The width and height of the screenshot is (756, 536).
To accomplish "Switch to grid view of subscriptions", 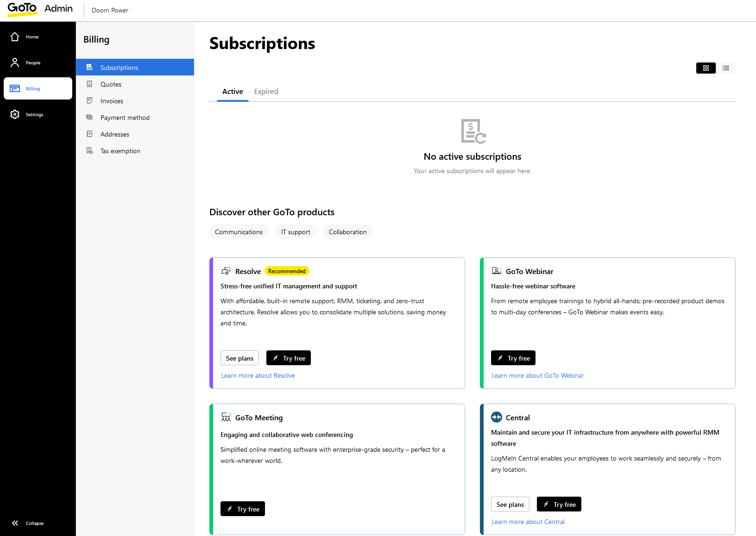I will [706, 68].
